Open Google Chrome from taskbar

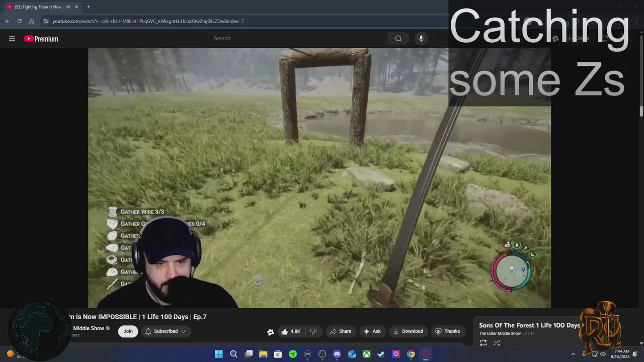click(x=411, y=354)
